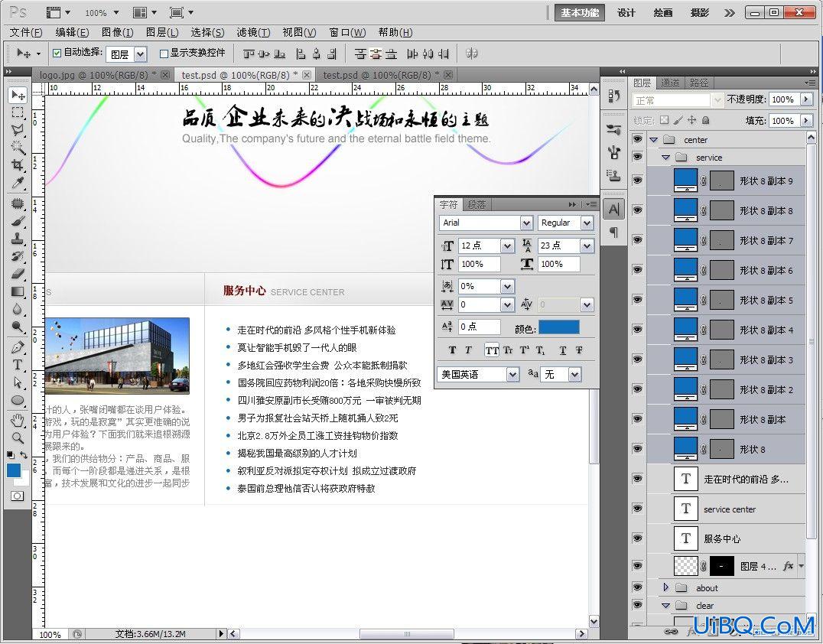The image size is (823, 644).
Task: Select the History Brush tool
Action: [18, 256]
